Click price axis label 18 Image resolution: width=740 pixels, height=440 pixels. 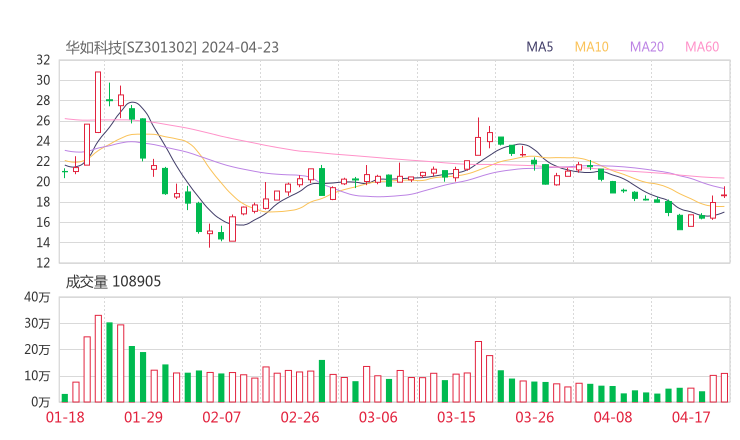pos(43,202)
